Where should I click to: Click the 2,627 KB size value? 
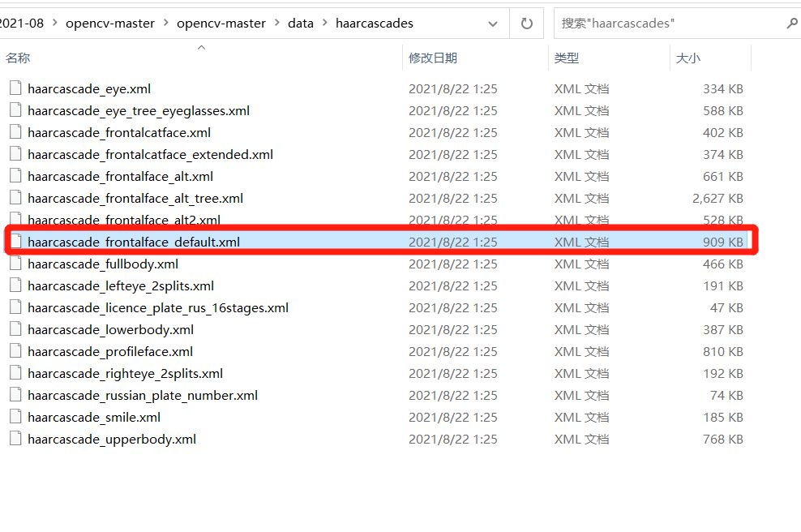point(717,199)
